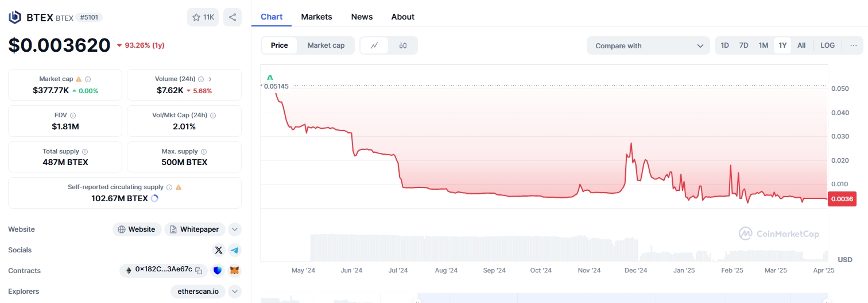Click the 0.05145 chart start price label

[276, 86]
